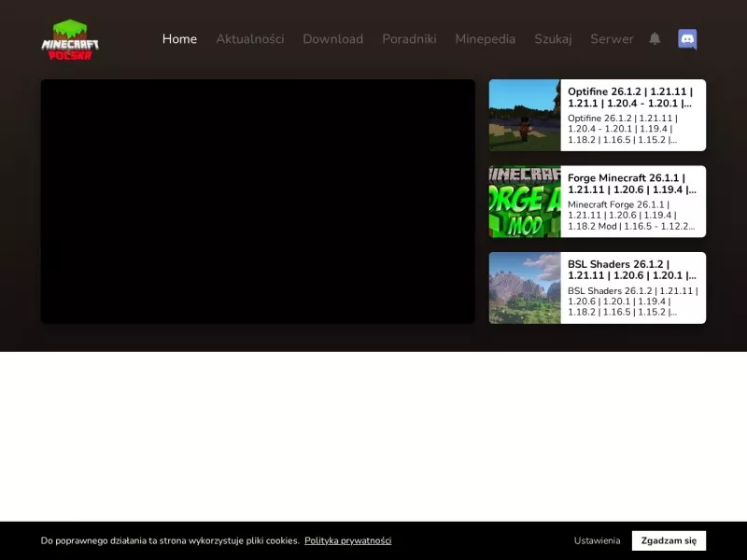
Task: Open the Polityka prywatności link
Action: tap(347, 540)
